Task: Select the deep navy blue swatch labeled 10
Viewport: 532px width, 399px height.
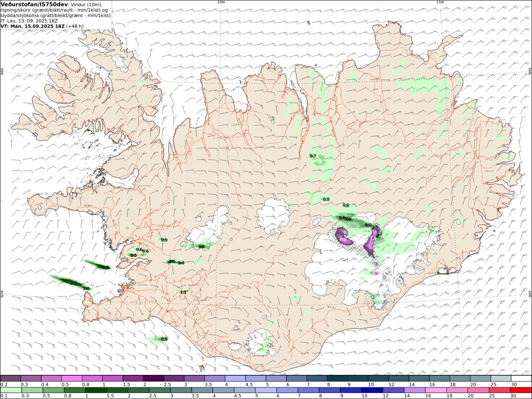Action: 372,390
